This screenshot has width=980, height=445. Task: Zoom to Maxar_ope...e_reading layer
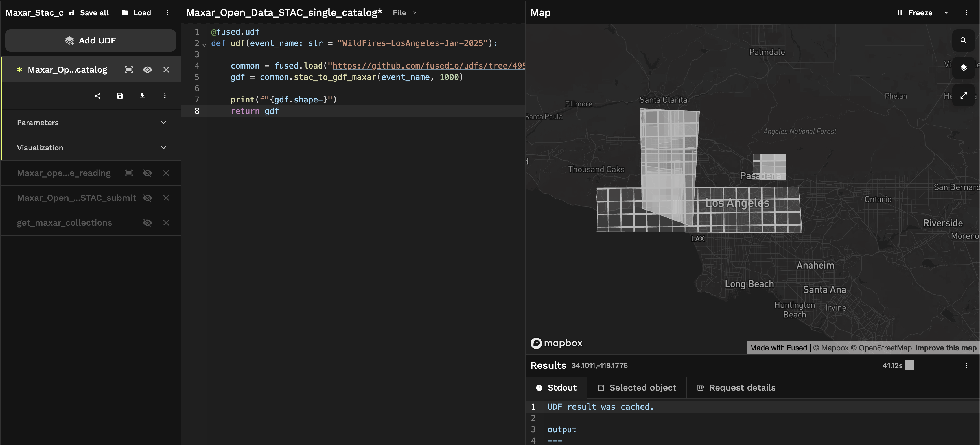[129, 173]
